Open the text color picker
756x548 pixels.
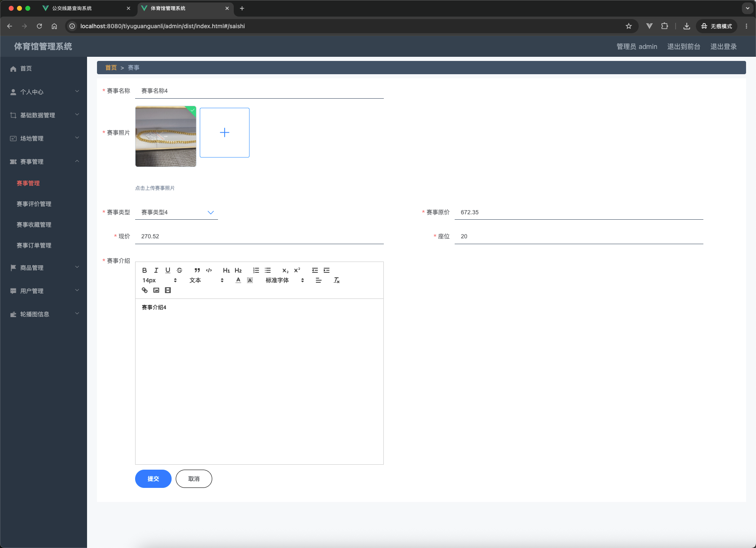coord(238,280)
